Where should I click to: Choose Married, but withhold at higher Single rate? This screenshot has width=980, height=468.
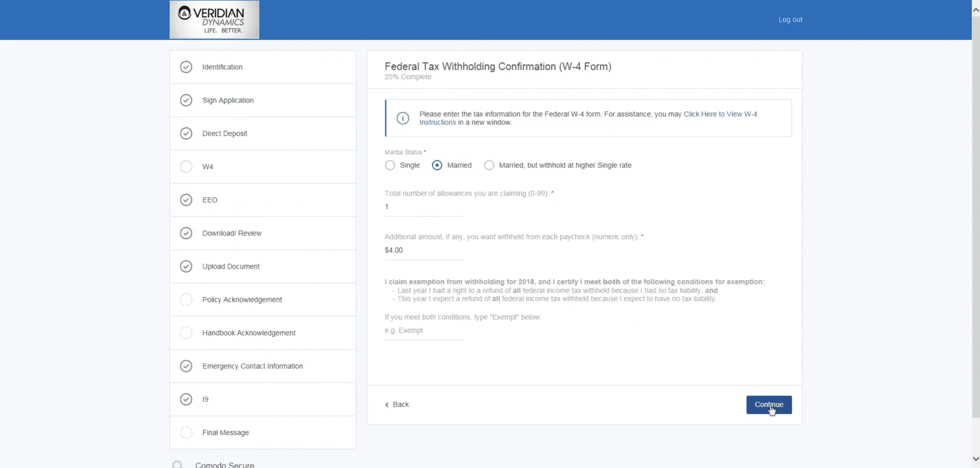tap(489, 165)
